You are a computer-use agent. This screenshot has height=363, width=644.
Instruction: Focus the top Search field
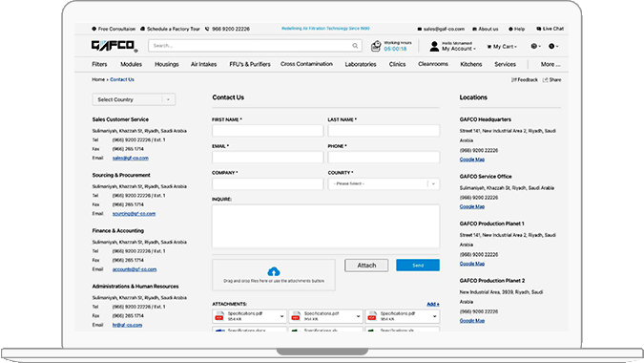click(255, 46)
